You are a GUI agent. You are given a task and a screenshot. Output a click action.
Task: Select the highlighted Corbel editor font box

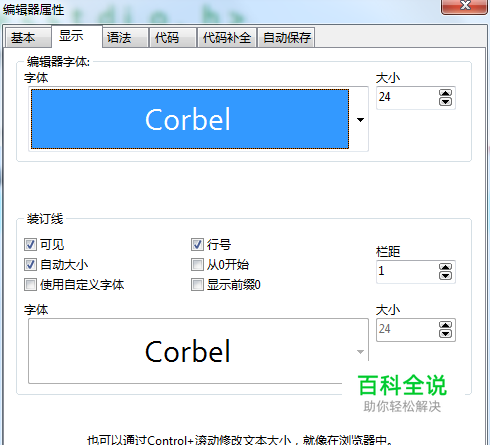[x=190, y=119]
